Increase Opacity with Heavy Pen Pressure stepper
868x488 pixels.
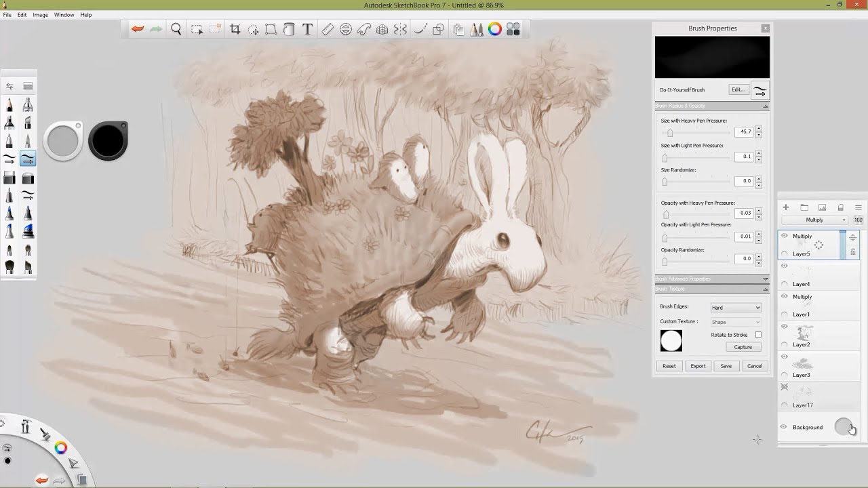(x=758, y=210)
